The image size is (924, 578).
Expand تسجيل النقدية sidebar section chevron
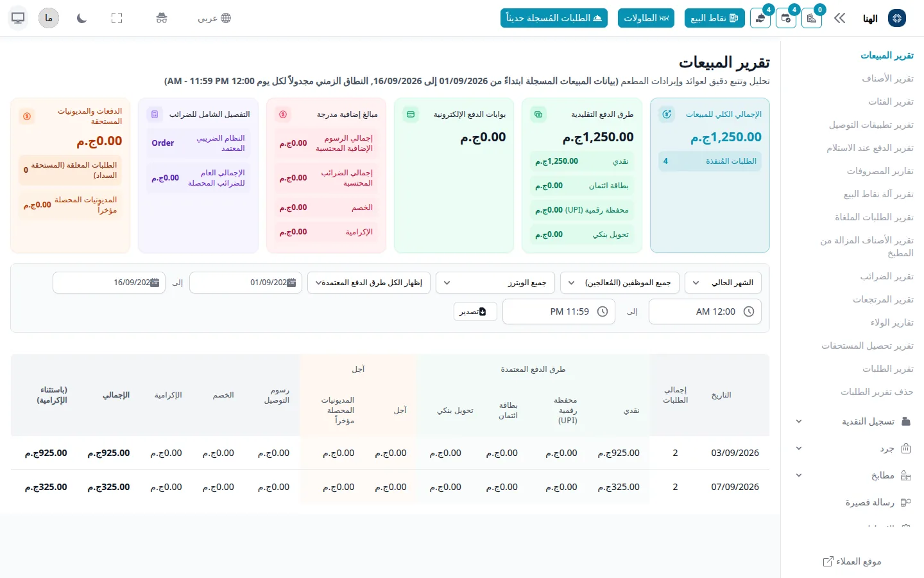pyautogui.click(x=799, y=421)
